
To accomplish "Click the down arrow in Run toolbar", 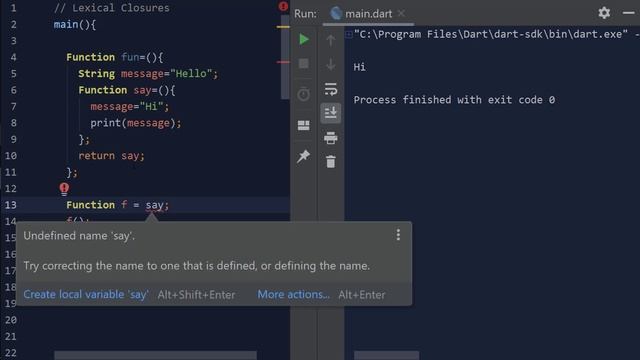I will (331, 64).
